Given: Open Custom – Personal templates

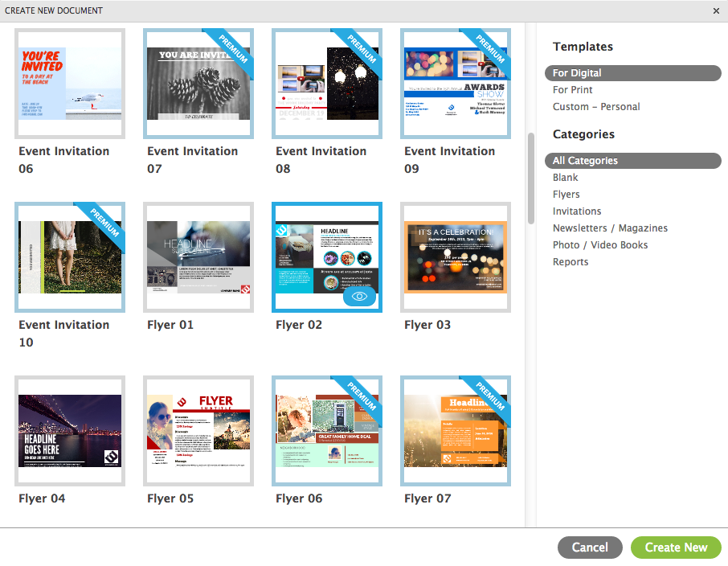Looking at the screenshot, I should (x=596, y=107).
